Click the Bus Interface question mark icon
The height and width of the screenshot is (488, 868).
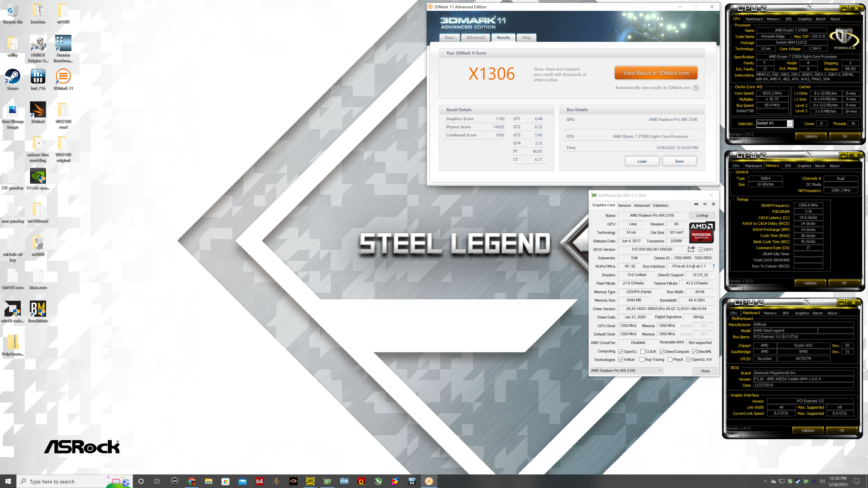[x=713, y=266]
